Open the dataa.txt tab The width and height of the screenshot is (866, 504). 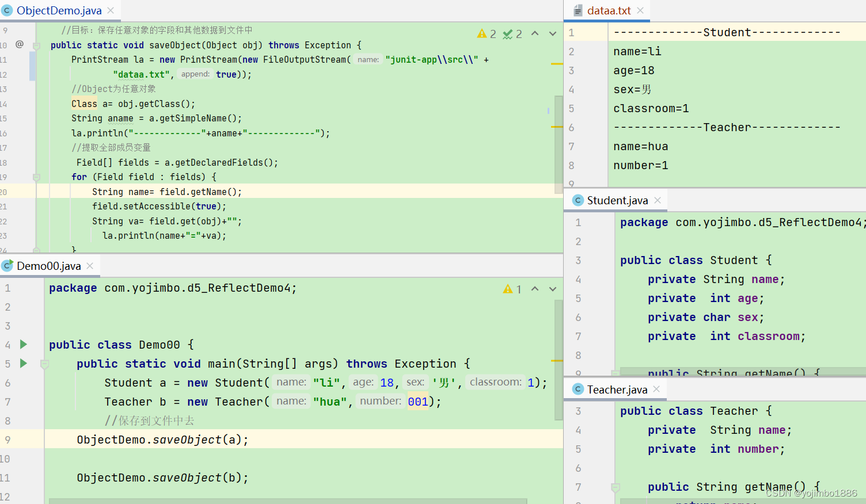pyautogui.click(x=609, y=10)
